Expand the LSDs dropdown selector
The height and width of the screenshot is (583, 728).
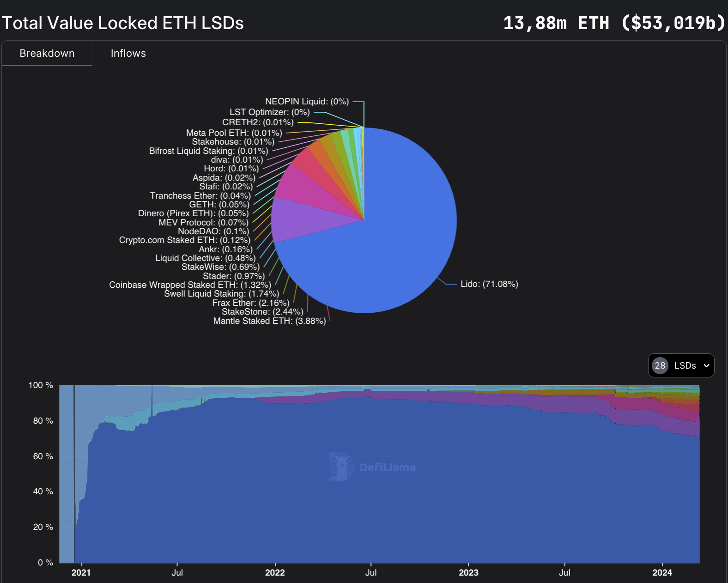pos(681,365)
